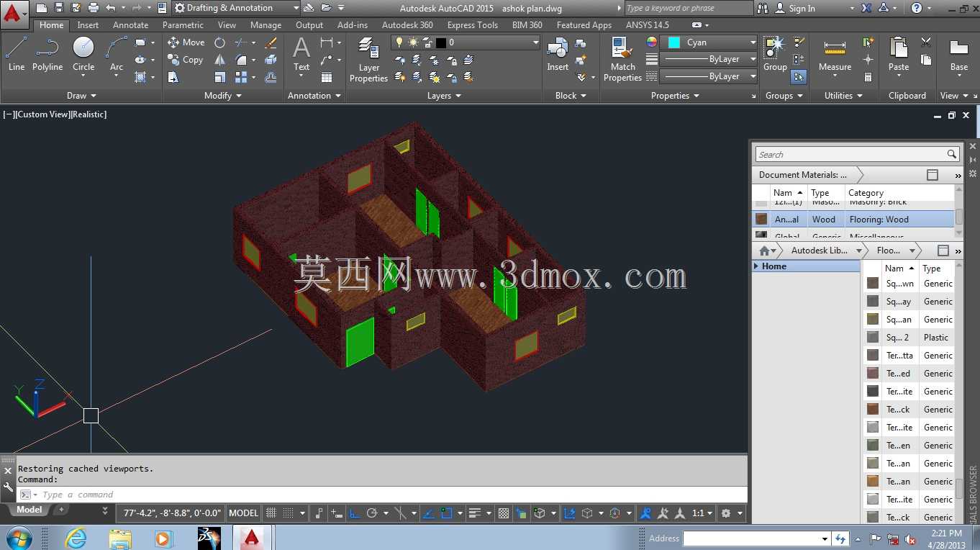The width and height of the screenshot is (980, 550).
Task: Expand the Properties panel title
Action: pyautogui.click(x=675, y=96)
